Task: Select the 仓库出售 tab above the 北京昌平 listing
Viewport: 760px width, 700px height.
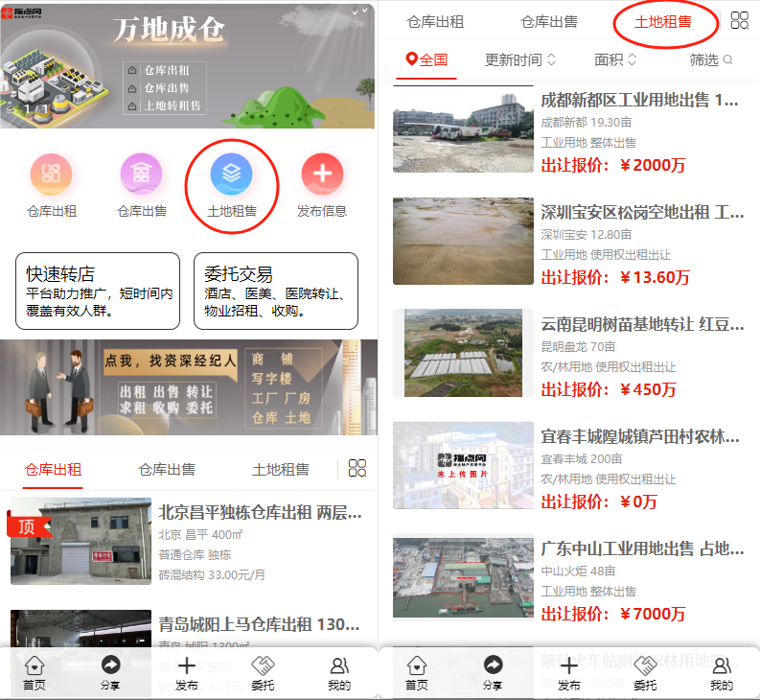Action: pyautogui.click(x=167, y=469)
